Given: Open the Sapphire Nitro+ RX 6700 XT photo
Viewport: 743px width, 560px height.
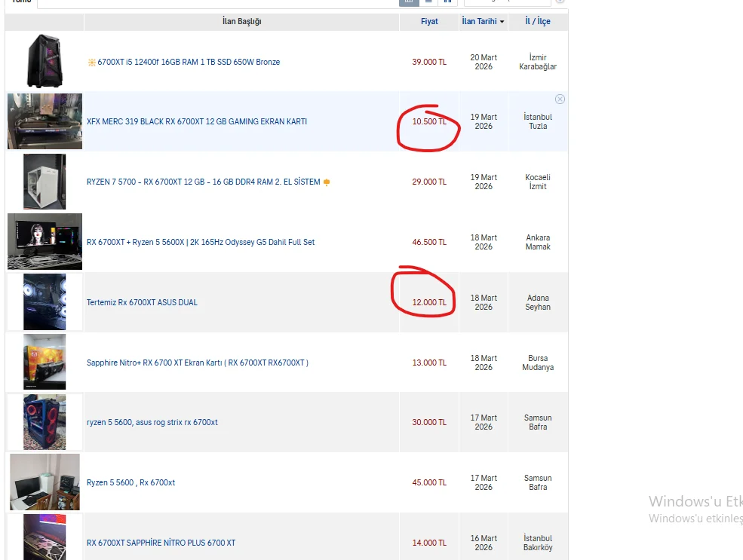Looking at the screenshot, I should click(45, 362).
